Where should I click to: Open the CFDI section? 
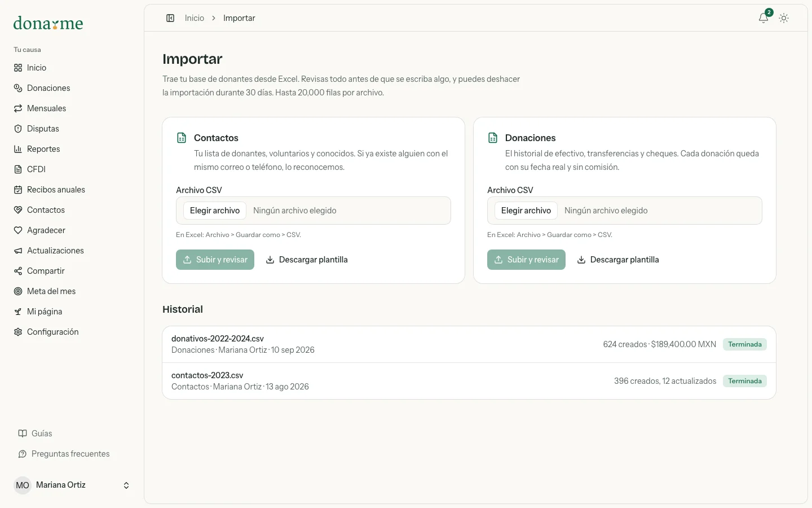coord(72,169)
